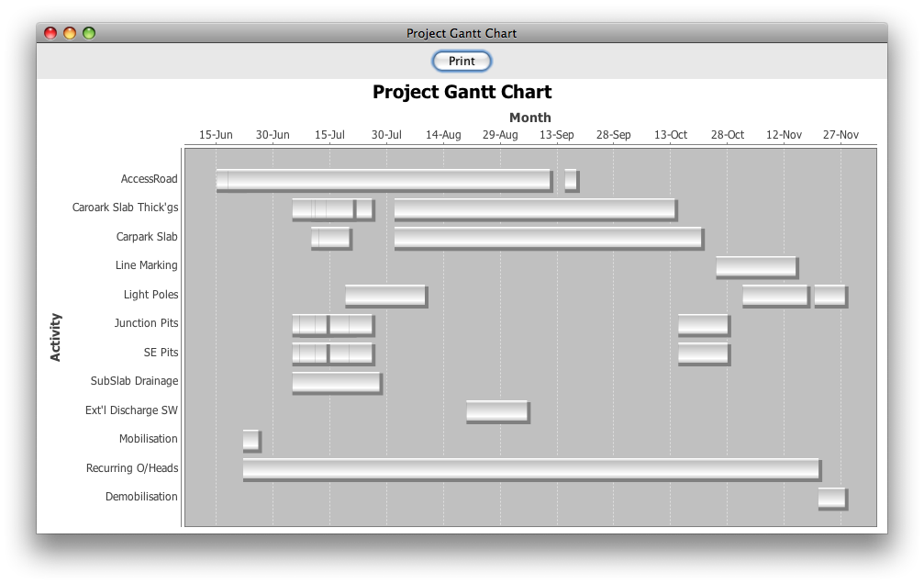
Task: Select the Line Marking task bar
Action: pyautogui.click(x=757, y=267)
